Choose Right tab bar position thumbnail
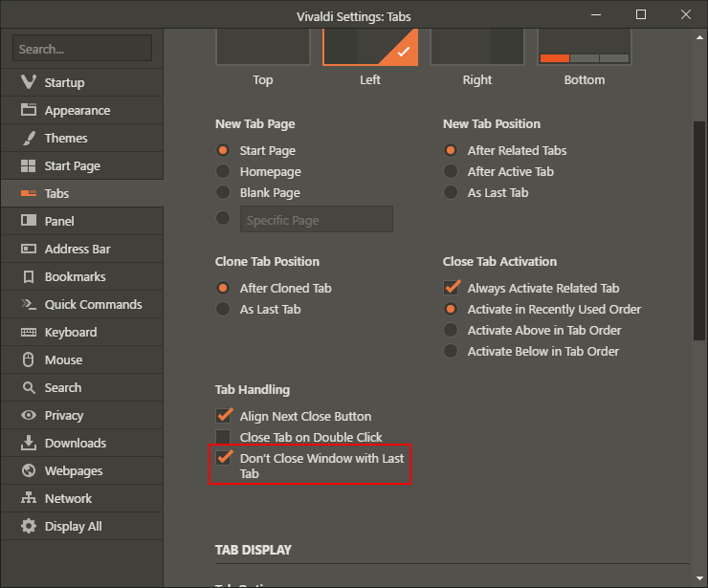Image resolution: width=708 pixels, height=588 pixels. (x=477, y=47)
